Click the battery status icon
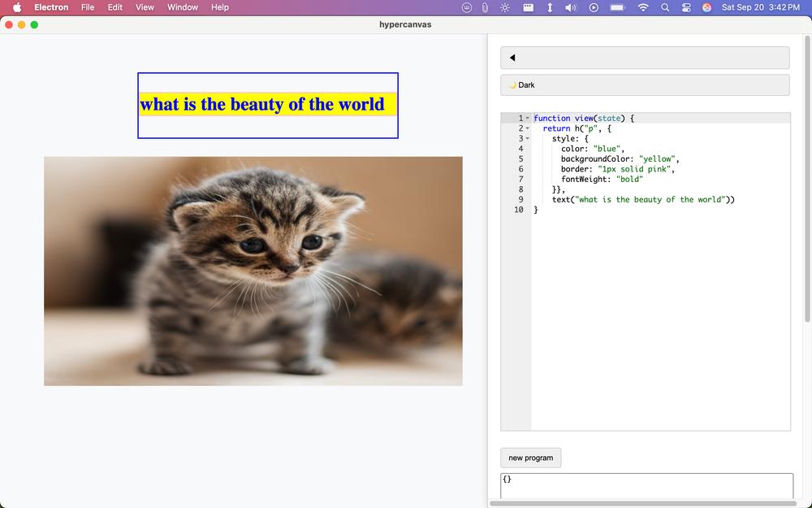The width and height of the screenshot is (812, 508). (617, 7)
